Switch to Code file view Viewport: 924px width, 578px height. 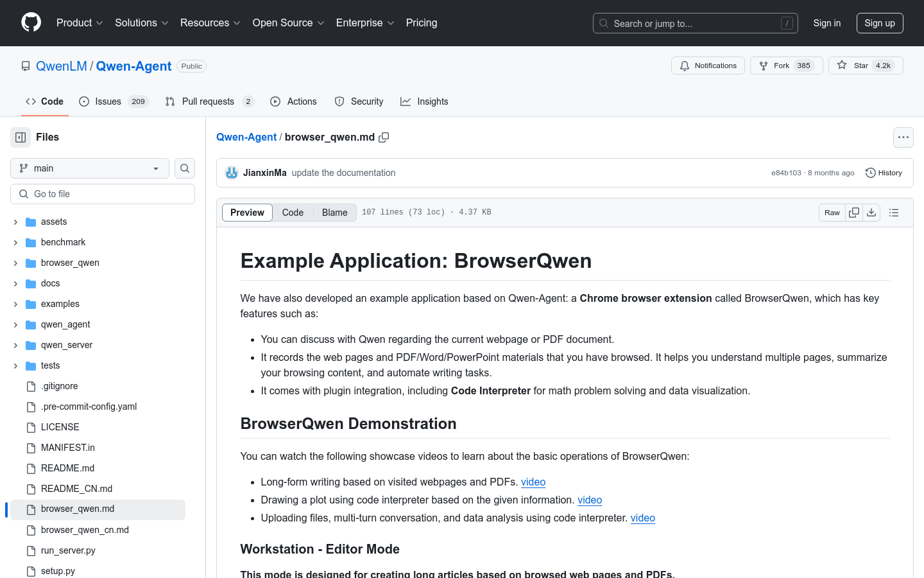[293, 213]
